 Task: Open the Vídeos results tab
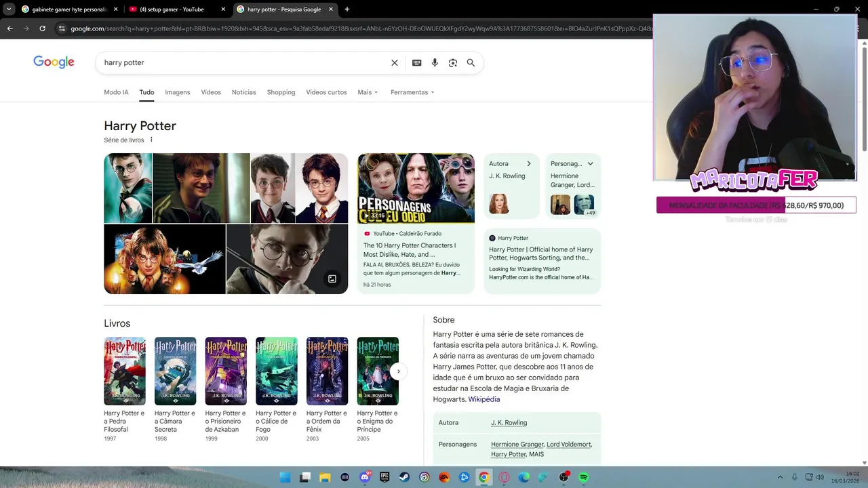(x=211, y=92)
